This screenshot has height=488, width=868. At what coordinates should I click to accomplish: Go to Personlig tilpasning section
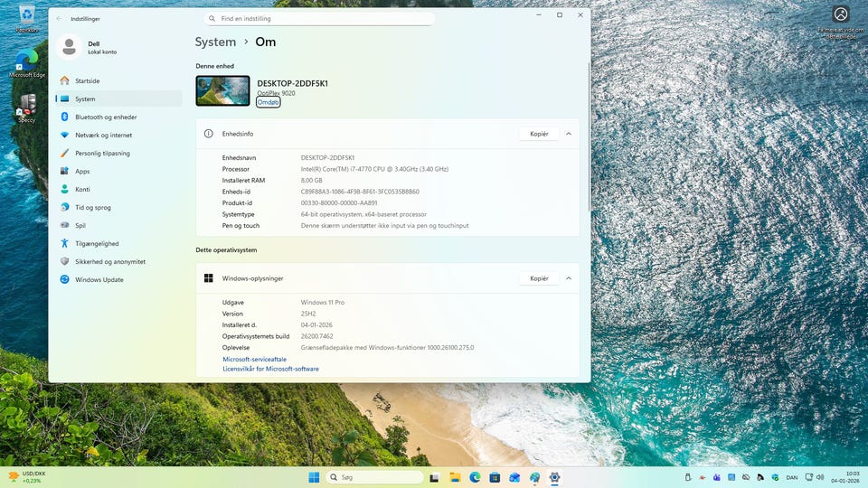101,154
